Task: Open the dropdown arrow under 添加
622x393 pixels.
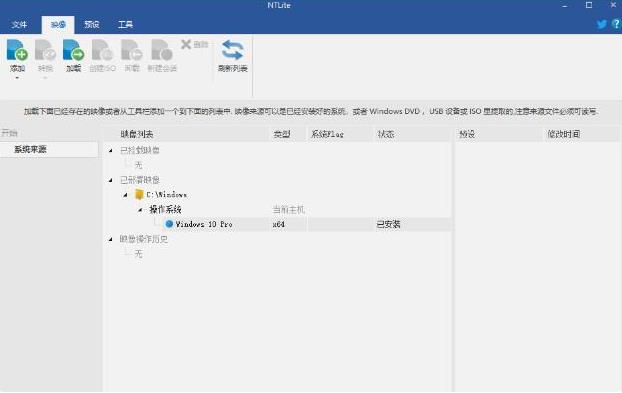Action: 17,78
